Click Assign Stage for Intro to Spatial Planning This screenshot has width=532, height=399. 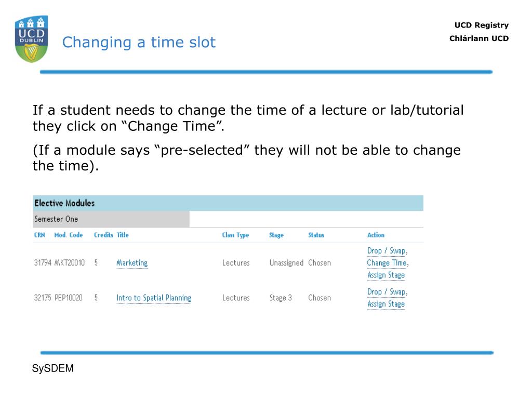386,304
